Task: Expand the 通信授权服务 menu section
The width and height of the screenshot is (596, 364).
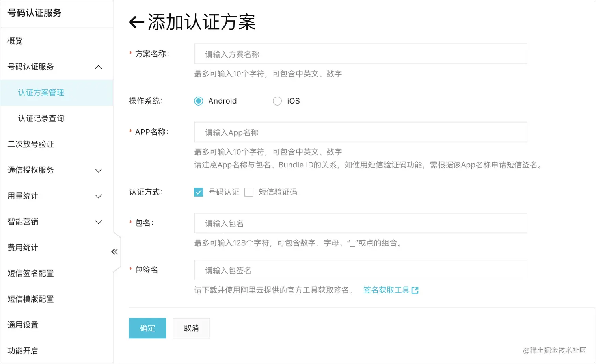Action: (x=98, y=170)
